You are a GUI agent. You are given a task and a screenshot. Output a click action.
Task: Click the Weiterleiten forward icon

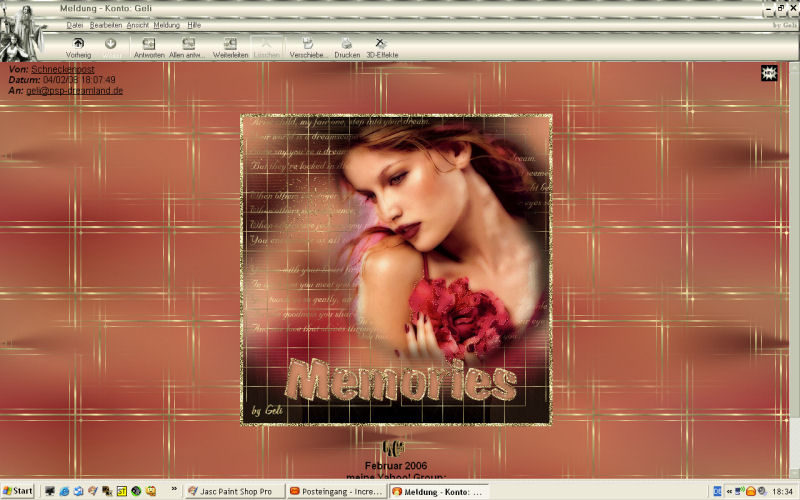[230, 46]
